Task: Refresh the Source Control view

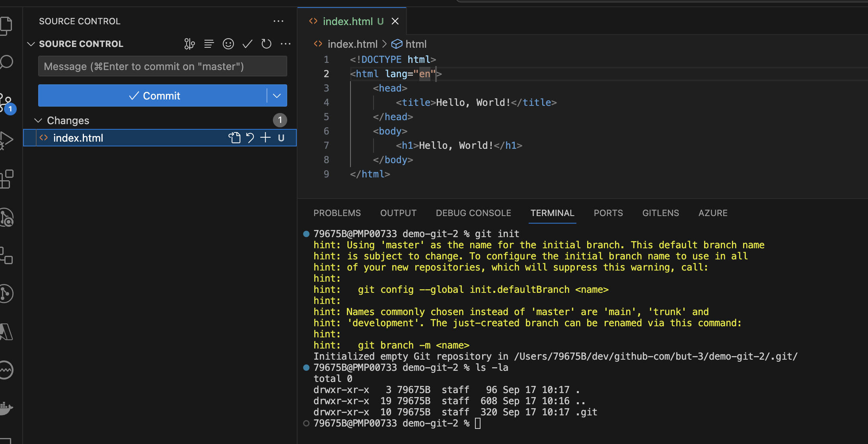Action: pyautogui.click(x=267, y=44)
